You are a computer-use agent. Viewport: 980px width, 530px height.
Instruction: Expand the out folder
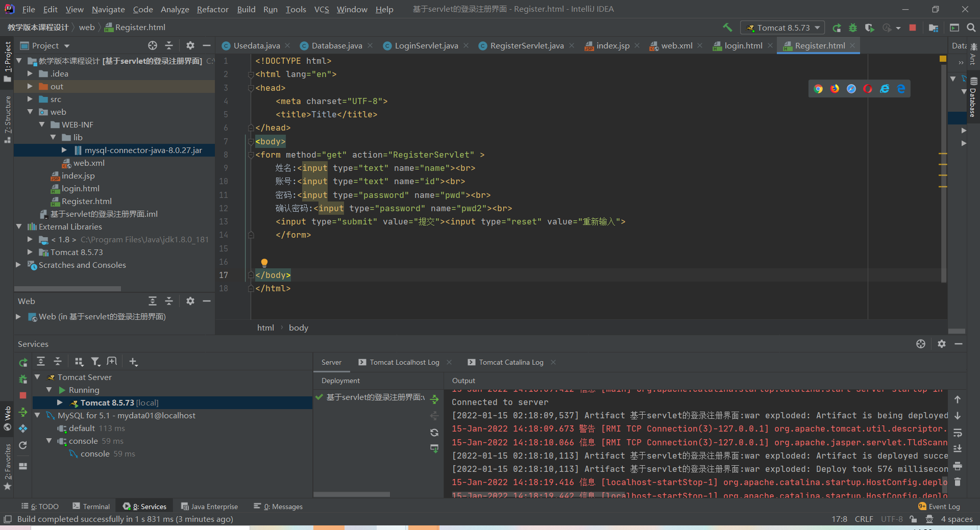click(30, 86)
